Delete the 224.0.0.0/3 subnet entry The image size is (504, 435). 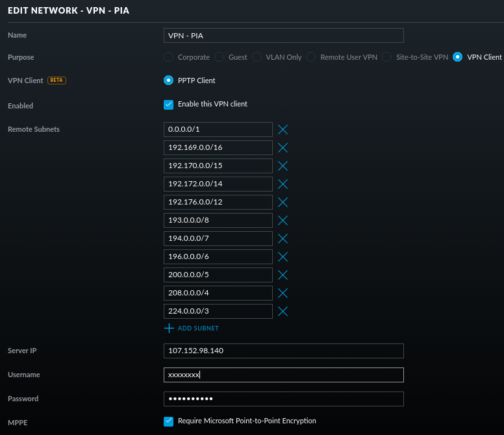click(283, 311)
